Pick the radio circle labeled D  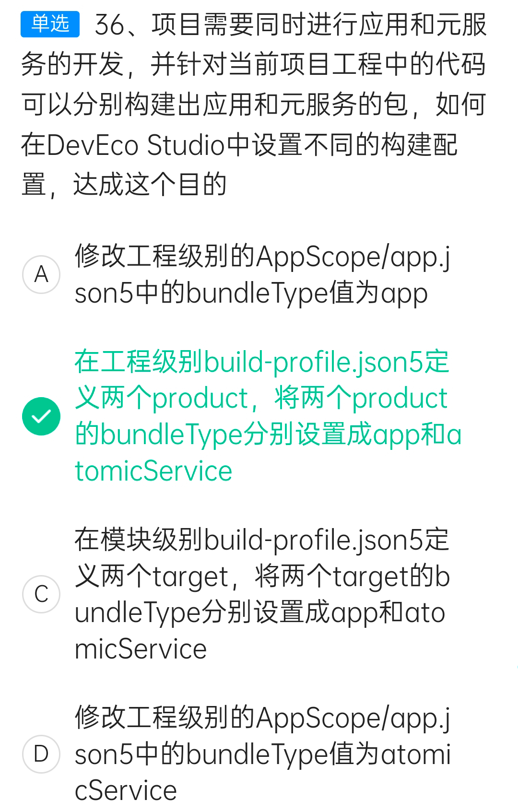[41, 753]
